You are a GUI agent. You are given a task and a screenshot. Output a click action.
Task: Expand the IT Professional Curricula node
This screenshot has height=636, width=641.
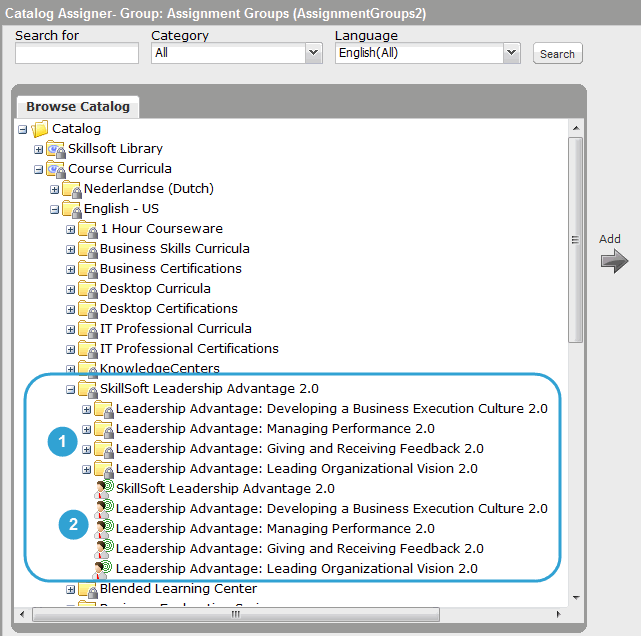tap(70, 330)
